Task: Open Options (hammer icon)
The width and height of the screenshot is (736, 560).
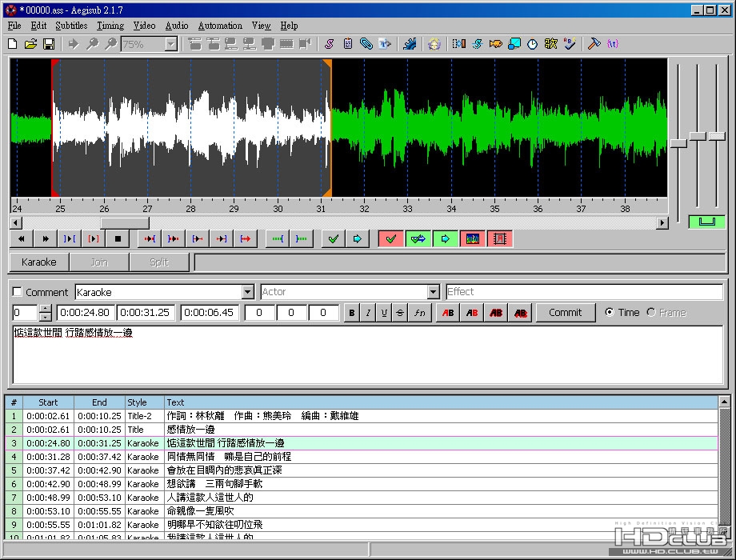Action: point(594,44)
